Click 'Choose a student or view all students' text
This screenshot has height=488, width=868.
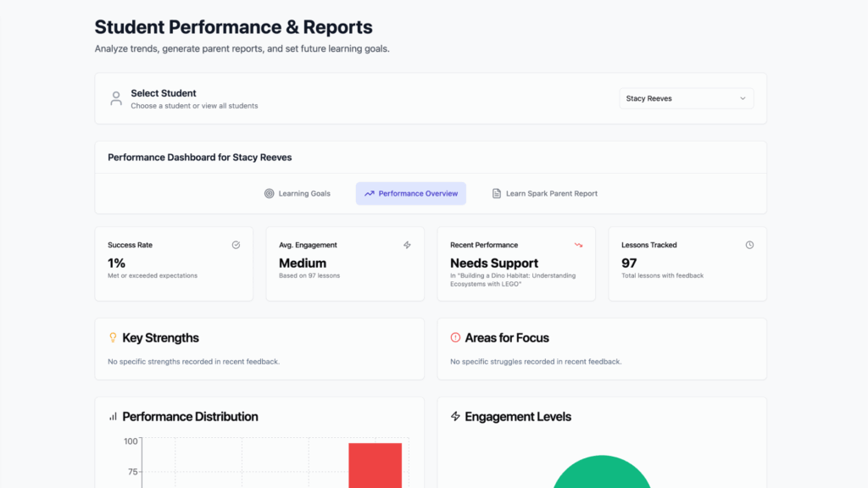(194, 106)
